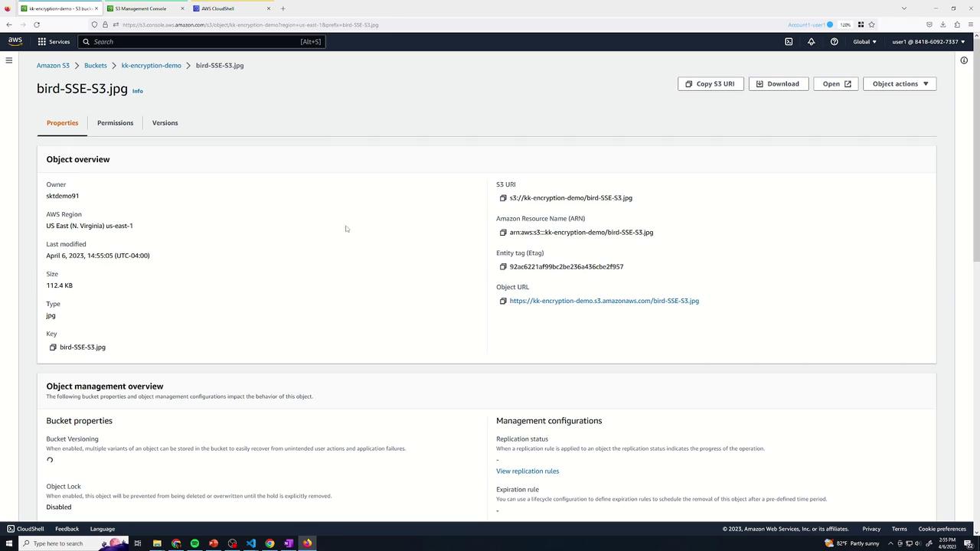Go to Buckets breadcrumb
Screen dimensions: 980x551
[96, 66]
